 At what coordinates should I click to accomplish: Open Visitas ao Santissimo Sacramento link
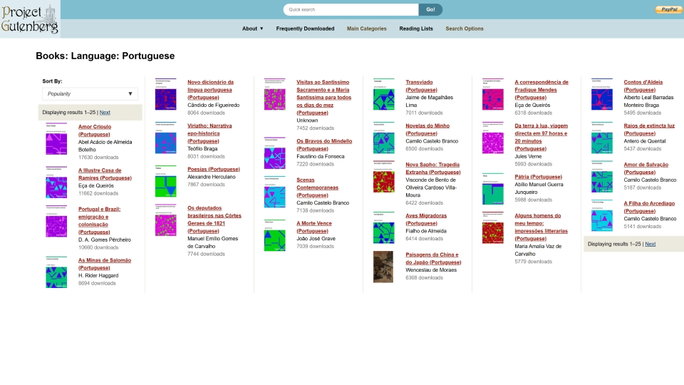[324, 97]
